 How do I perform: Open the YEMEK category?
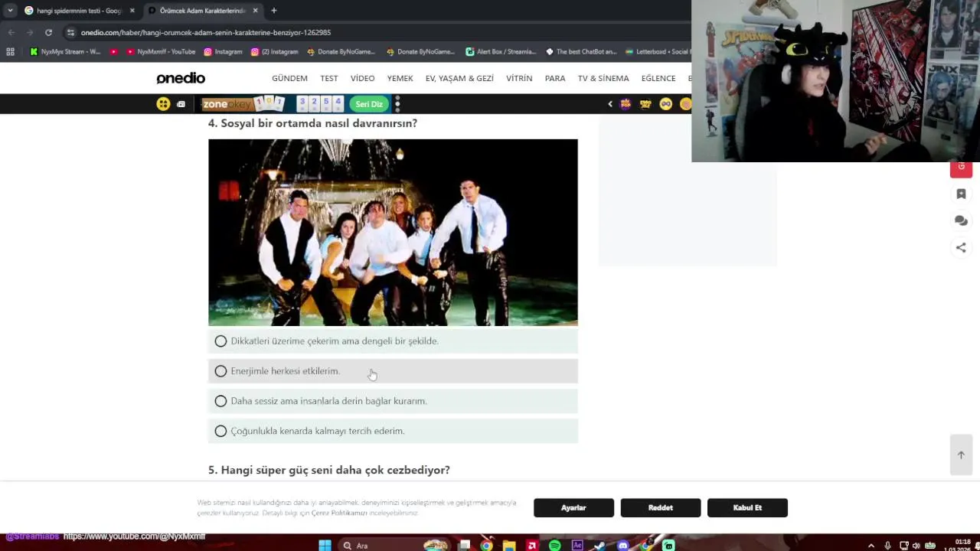click(400, 78)
